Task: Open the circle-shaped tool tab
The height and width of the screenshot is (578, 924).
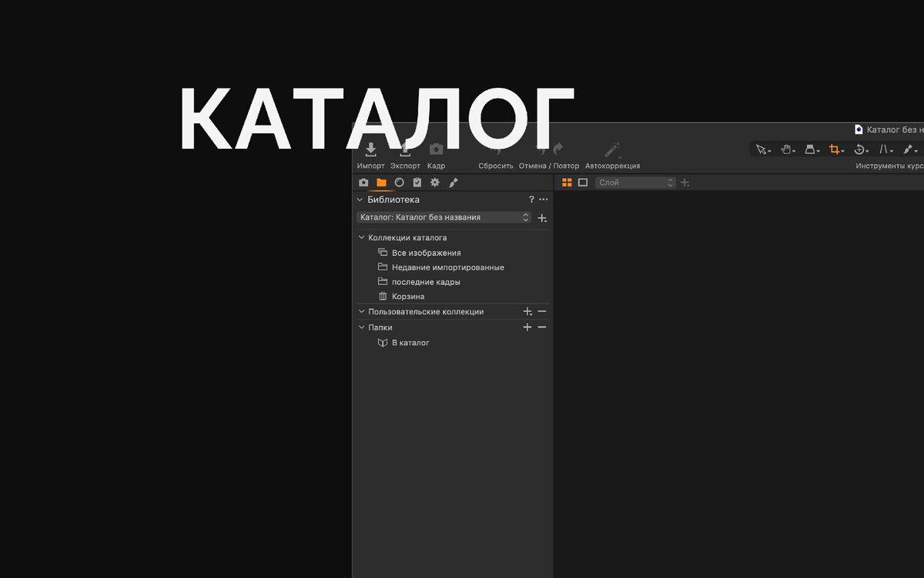Action: (x=399, y=183)
